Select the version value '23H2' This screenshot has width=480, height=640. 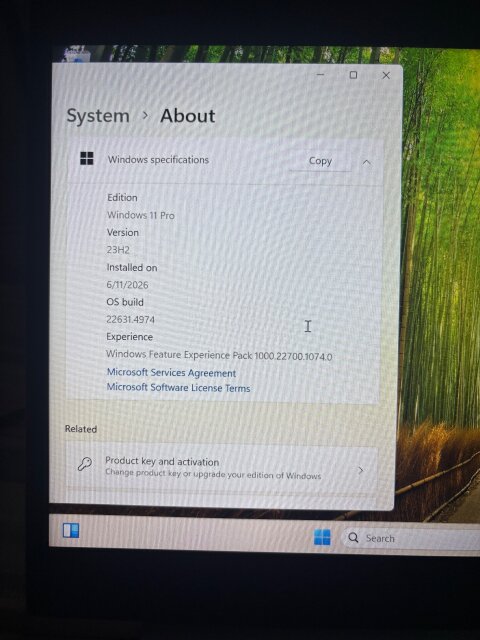click(118, 250)
